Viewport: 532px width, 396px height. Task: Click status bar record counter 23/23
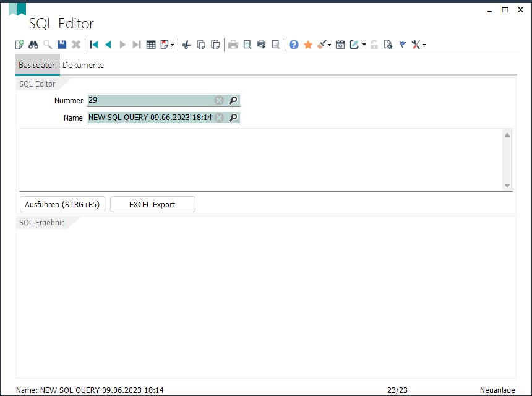pyautogui.click(x=397, y=390)
